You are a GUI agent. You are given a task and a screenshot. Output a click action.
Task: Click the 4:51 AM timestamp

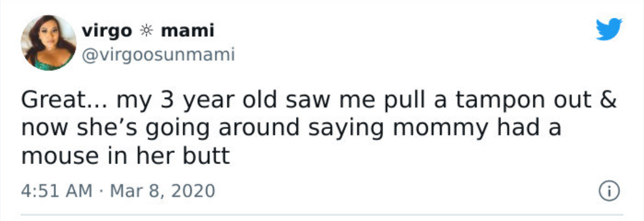[56, 191]
